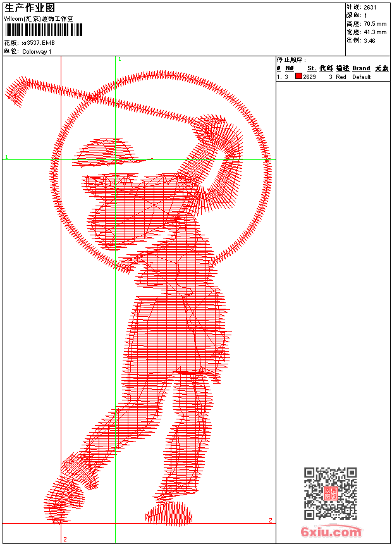Click the barcode under the studio name
This screenshot has width=392, height=544.
pos(44,30)
